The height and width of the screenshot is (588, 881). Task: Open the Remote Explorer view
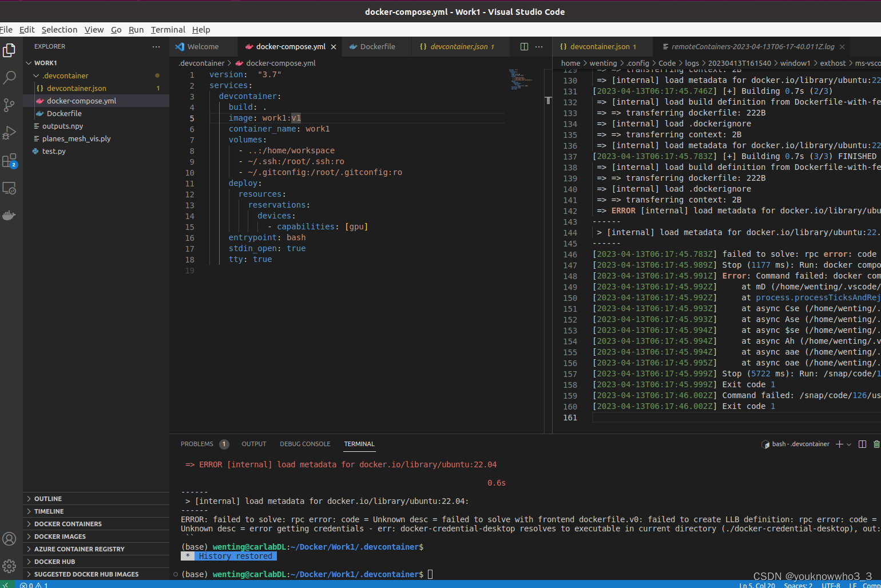[9, 188]
